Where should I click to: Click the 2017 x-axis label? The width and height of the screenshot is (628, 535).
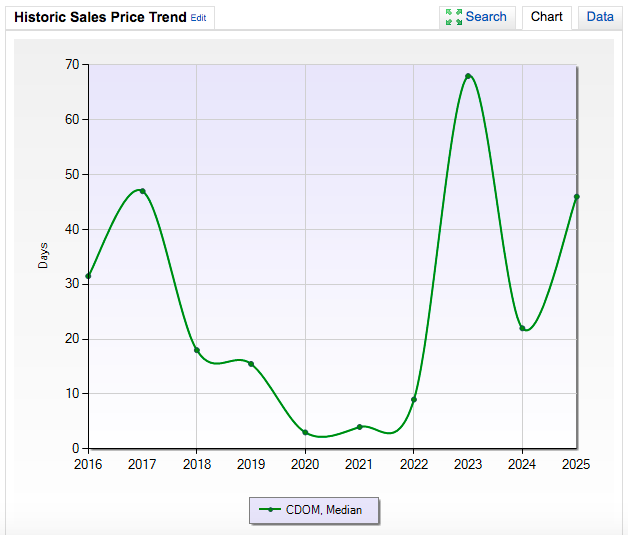click(x=142, y=465)
